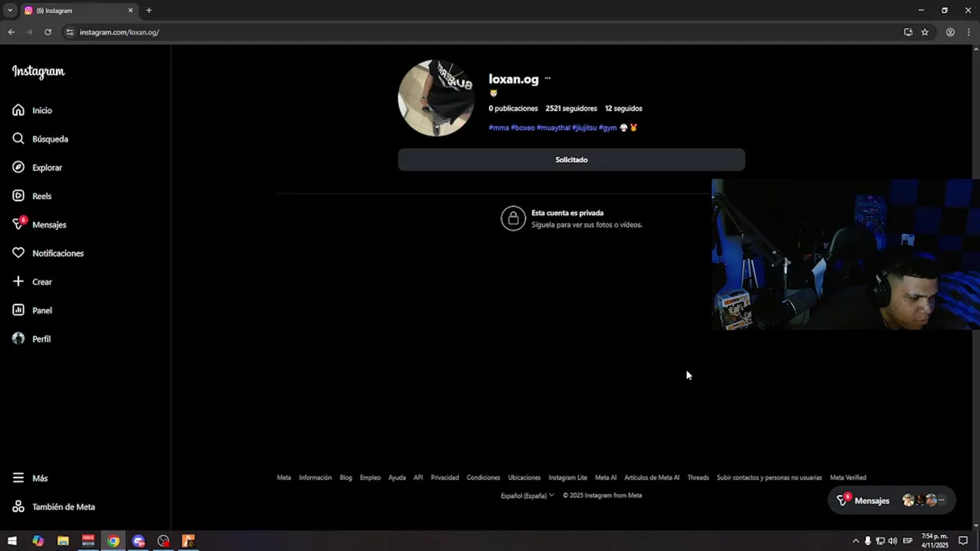Viewport: 980px width, 551px height.
Task: Open the Búsqueda magnifier icon in sidebar
Action: 18,139
